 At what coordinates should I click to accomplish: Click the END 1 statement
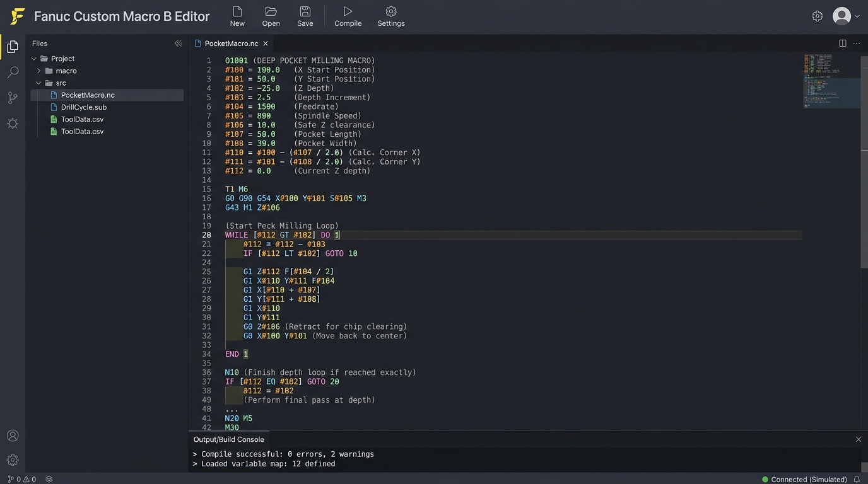pyautogui.click(x=237, y=354)
